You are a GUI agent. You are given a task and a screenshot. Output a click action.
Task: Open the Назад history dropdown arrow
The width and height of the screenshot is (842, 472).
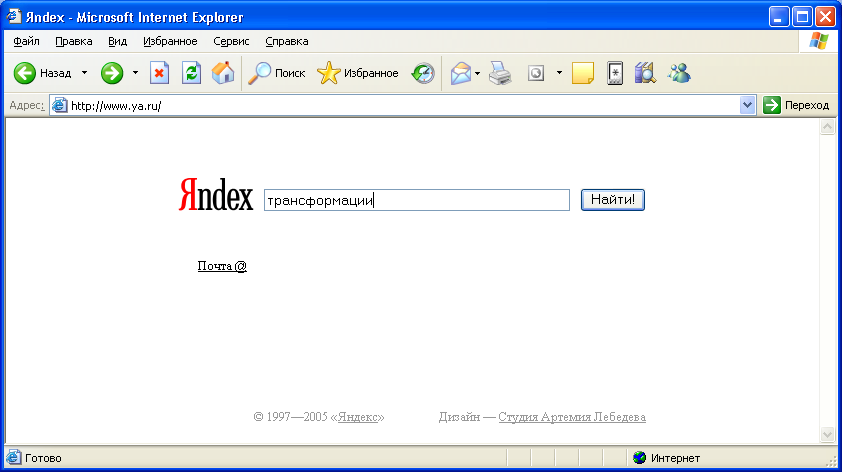[x=84, y=73]
